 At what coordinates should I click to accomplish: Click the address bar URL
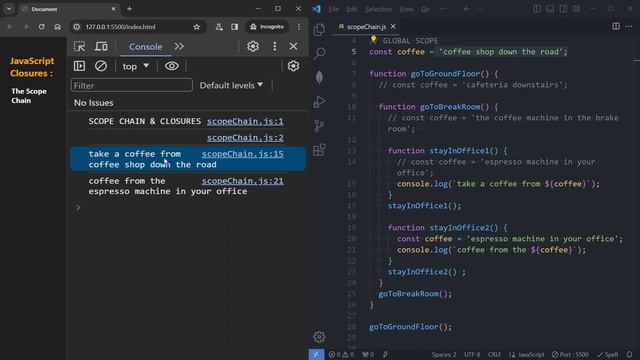[120, 27]
